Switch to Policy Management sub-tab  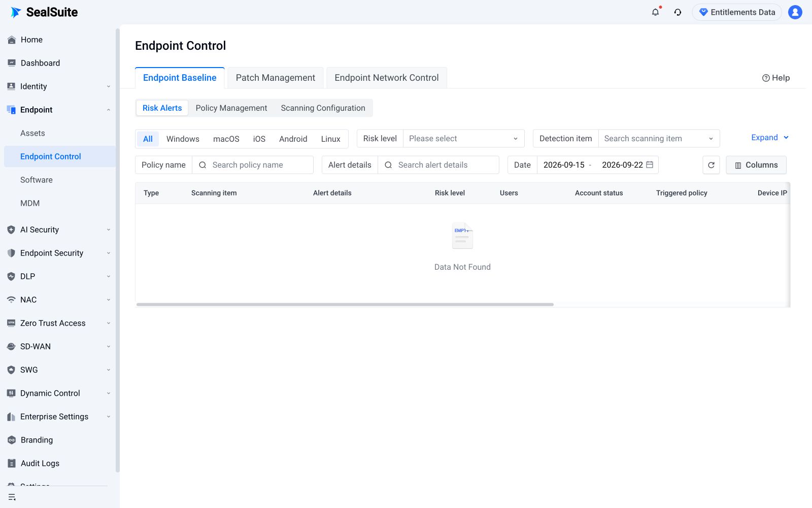coord(231,108)
